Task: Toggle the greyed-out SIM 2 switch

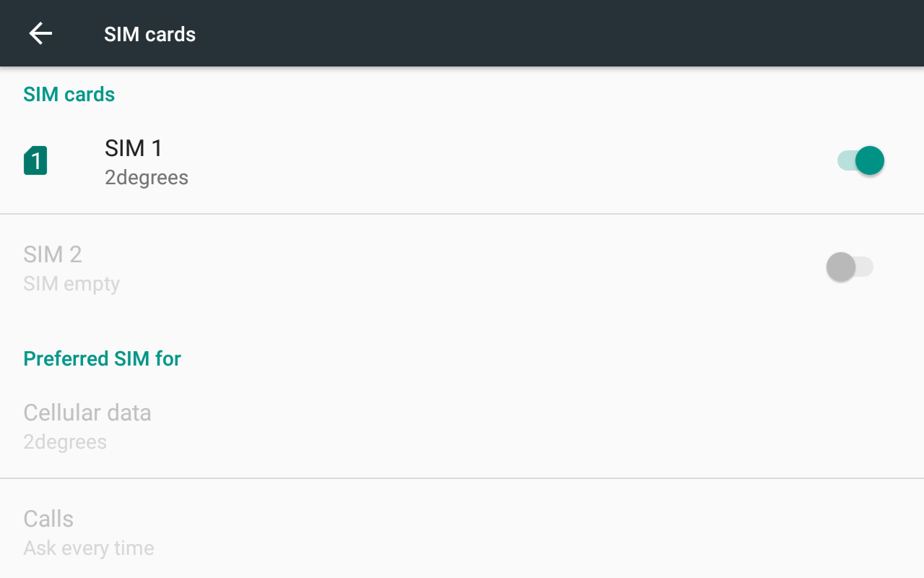Action: click(850, 267)
